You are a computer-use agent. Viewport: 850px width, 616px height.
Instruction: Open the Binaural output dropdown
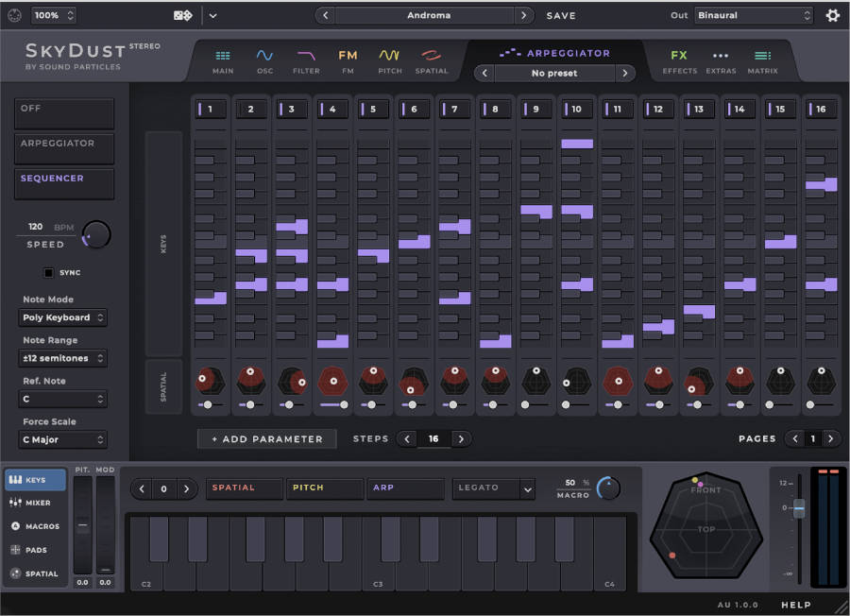[x=749, y=15]
